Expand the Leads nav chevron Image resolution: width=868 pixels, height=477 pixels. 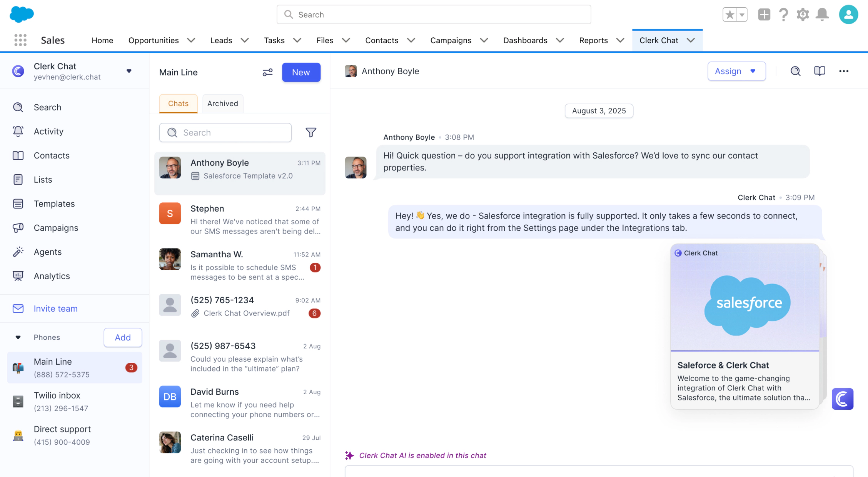tap(245, 40)
